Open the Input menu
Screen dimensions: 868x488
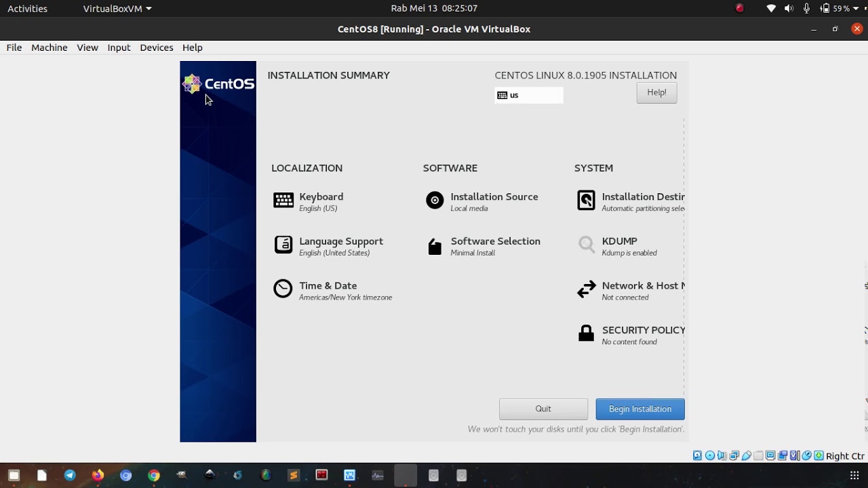[119, 47]
